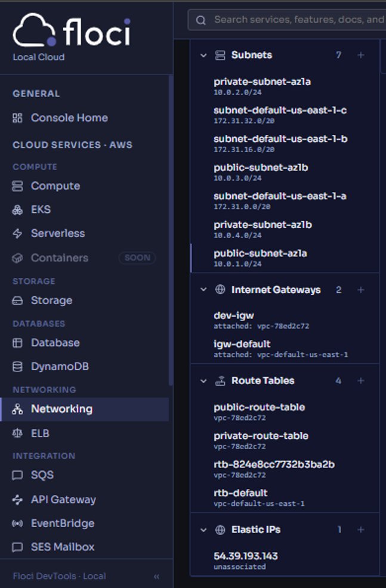
Task: Open the Serverless section
Action: pos(85,233)
